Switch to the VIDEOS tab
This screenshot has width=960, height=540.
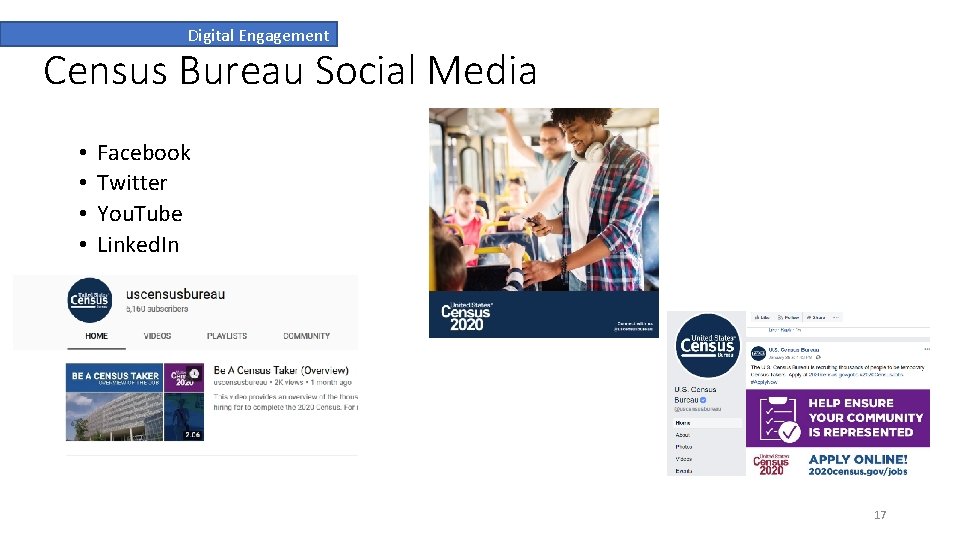pyautogui.click(x=157, y=336)
